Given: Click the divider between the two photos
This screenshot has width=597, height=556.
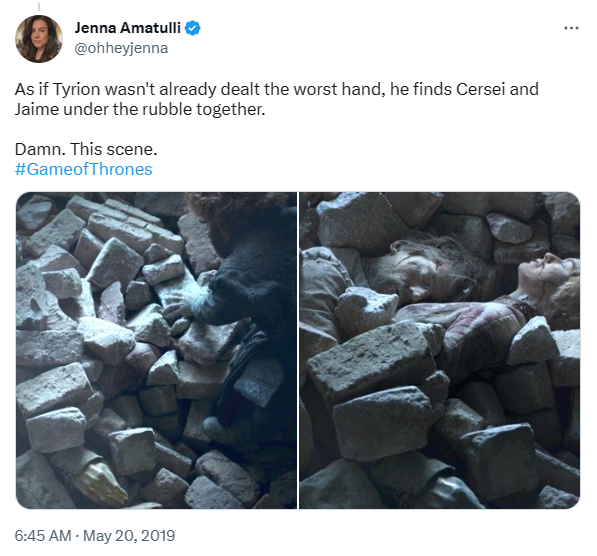Looking at the screenshot, I should coord(298,350).
